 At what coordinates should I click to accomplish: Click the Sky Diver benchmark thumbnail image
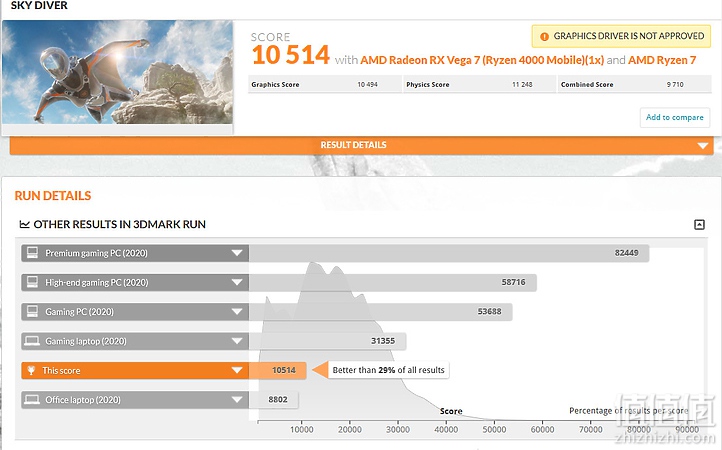[x=117, y=72]
